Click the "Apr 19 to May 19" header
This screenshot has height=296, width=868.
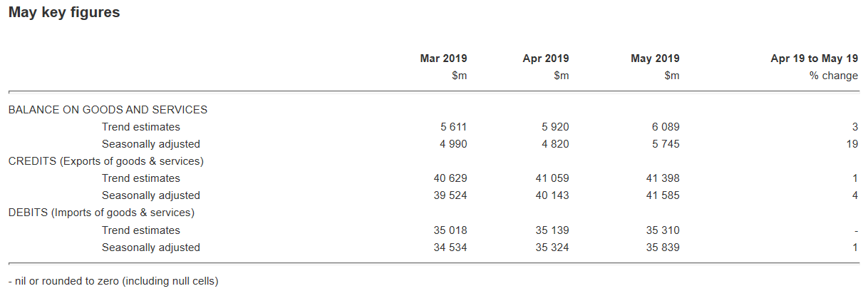(814, 58)
